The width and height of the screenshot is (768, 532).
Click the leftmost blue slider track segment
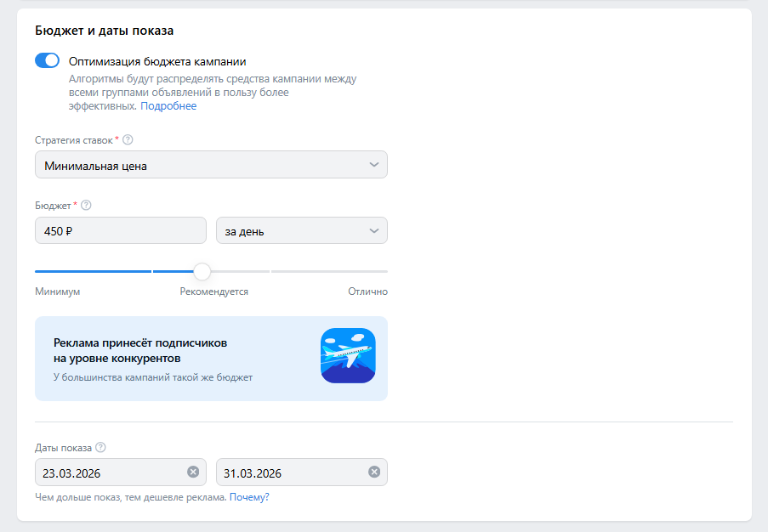coord(93,271)
